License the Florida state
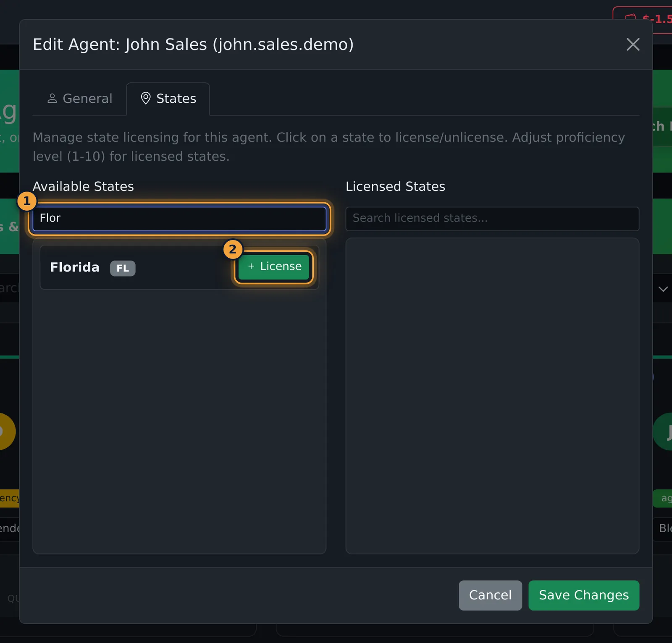Viewport: 672px width, 643px height. click(274, 267)
